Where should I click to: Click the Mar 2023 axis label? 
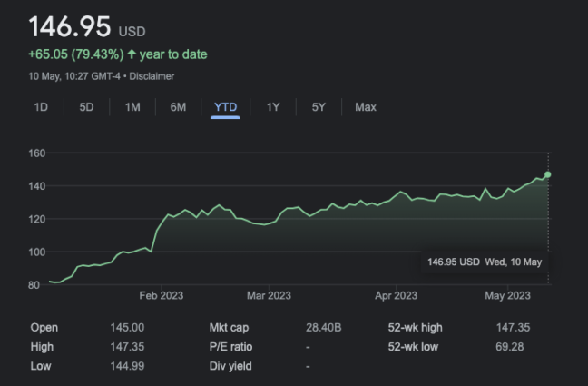(268, 295)
